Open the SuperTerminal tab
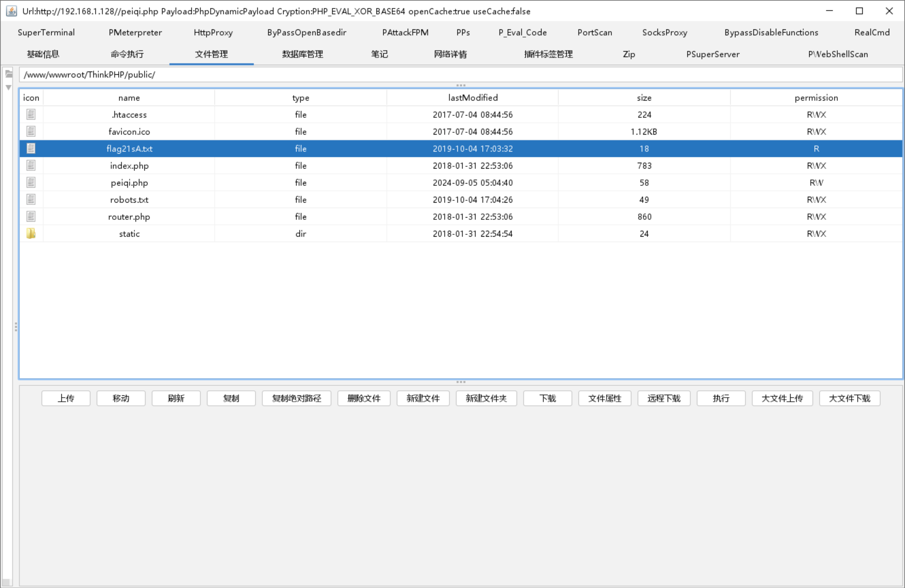Image resolution: width=905 pixels, height=588 pixels. pyautogui.click(x=46, y=33)
